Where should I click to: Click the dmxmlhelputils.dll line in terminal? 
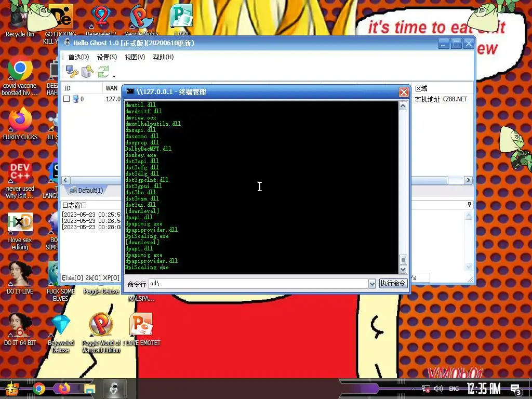[153, 124]
